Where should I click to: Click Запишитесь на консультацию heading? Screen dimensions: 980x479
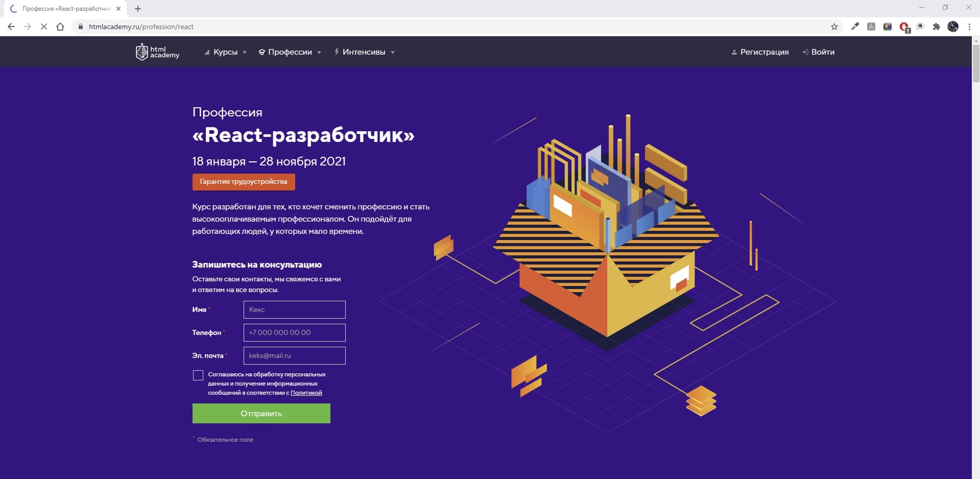pyautogui.click(x=257, y=265)
